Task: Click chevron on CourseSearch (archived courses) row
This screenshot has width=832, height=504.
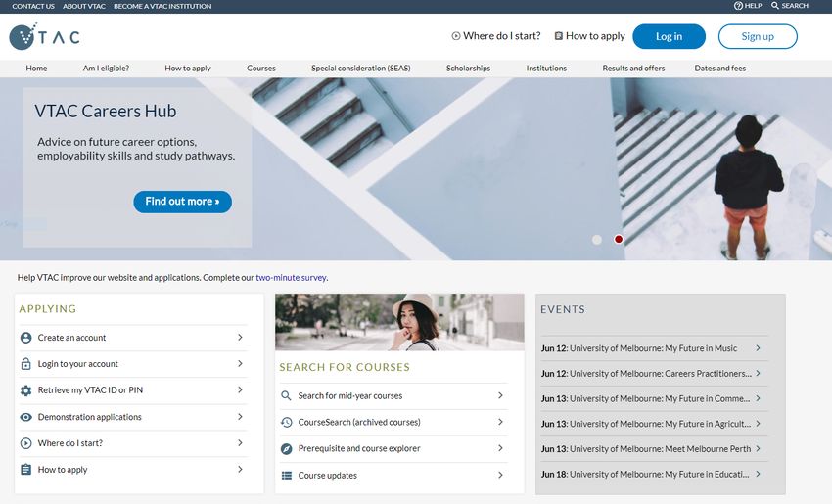Action: tap(500, 422)
